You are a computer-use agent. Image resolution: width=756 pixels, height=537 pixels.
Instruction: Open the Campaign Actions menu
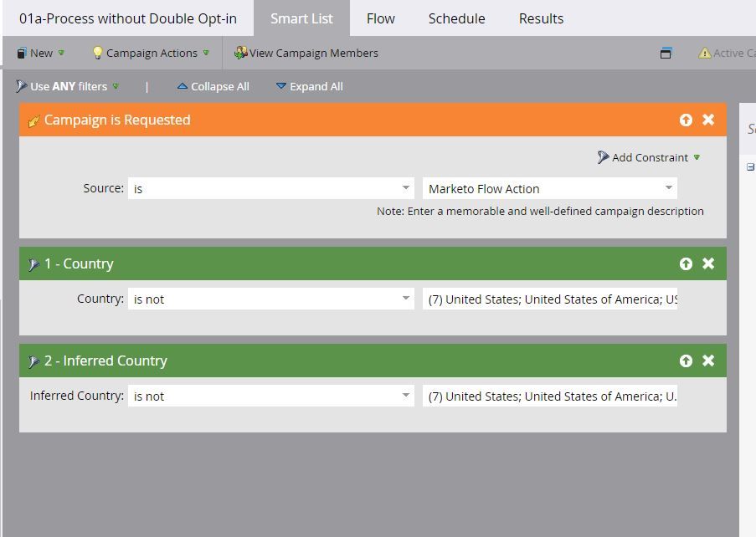[151, 53]
